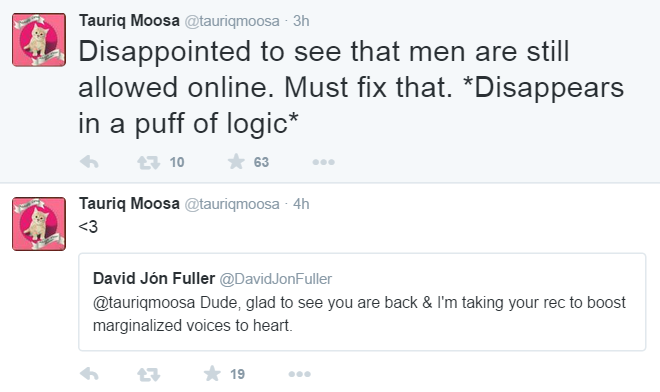Image resolution: width=660 pixels, height=392 pixels.
Task: Open the second tweet's cat avatar
Action: 39,224
